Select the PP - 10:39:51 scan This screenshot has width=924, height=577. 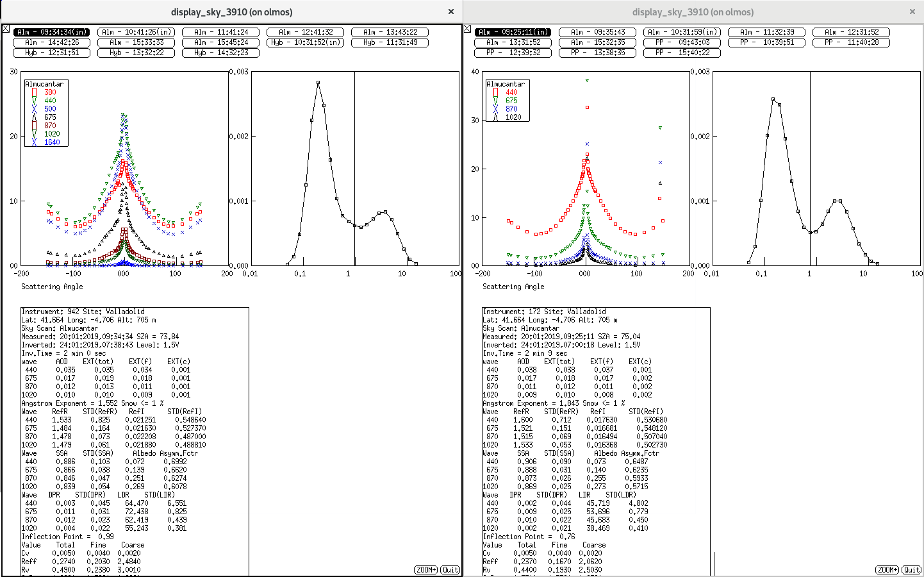[x=766, y=42]
